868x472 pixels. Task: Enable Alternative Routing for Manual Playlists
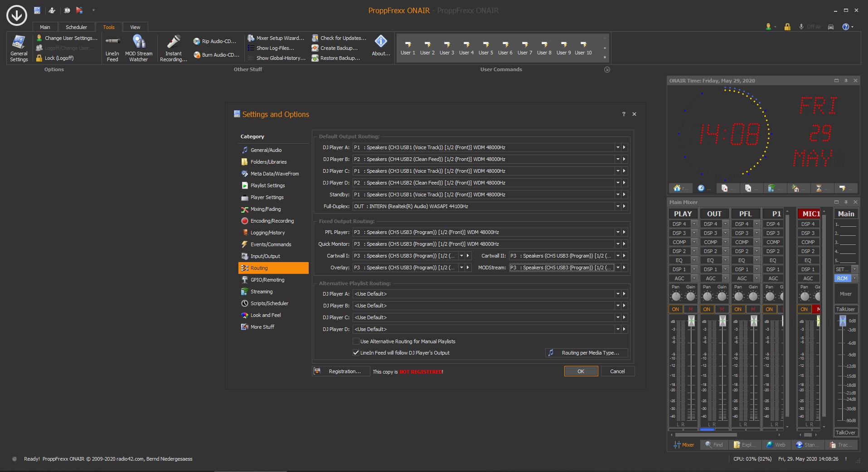pos(356,341)
